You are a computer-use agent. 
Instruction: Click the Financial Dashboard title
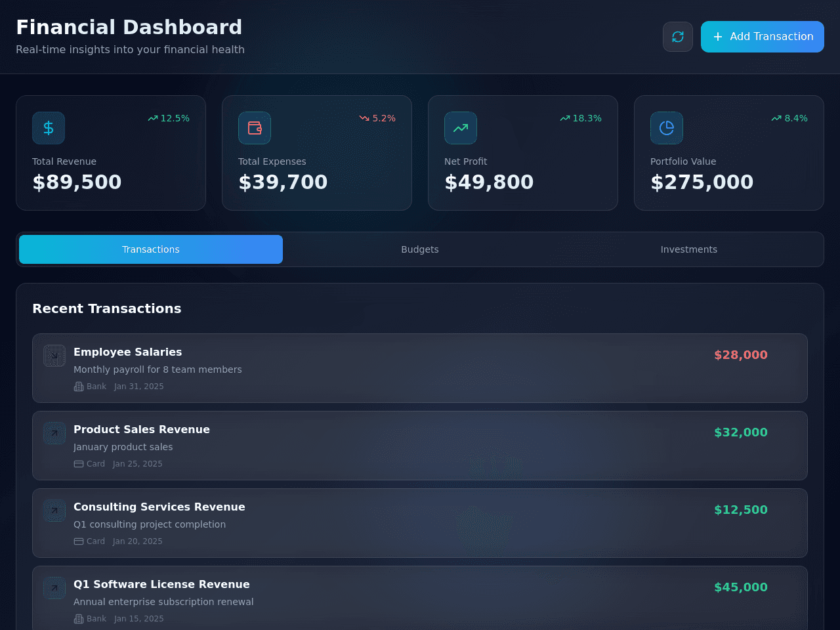point(129,28)
